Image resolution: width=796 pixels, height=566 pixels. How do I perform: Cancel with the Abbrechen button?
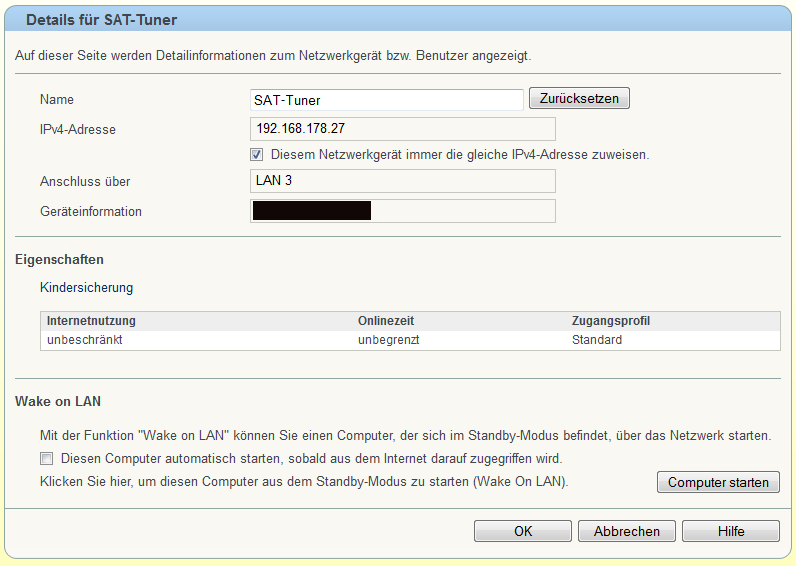pos(627,531)
